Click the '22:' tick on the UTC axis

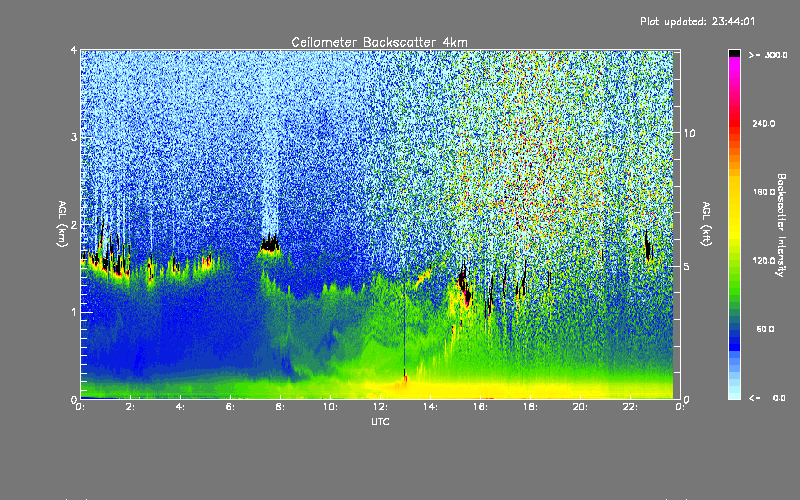[x=630, y=407]
